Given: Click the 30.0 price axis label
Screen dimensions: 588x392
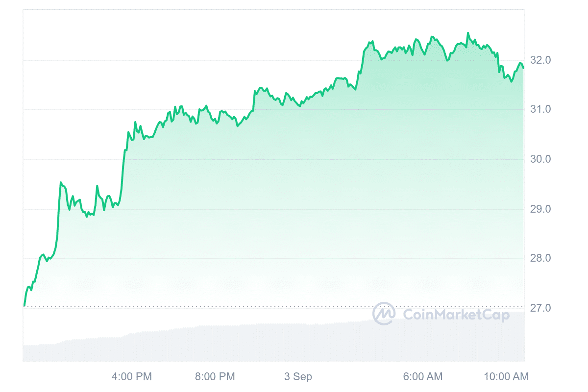Looking at the screenshot, I should (540, 159).
